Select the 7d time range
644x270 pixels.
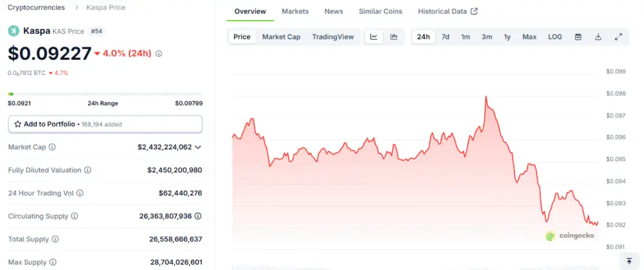coord(445,37)
